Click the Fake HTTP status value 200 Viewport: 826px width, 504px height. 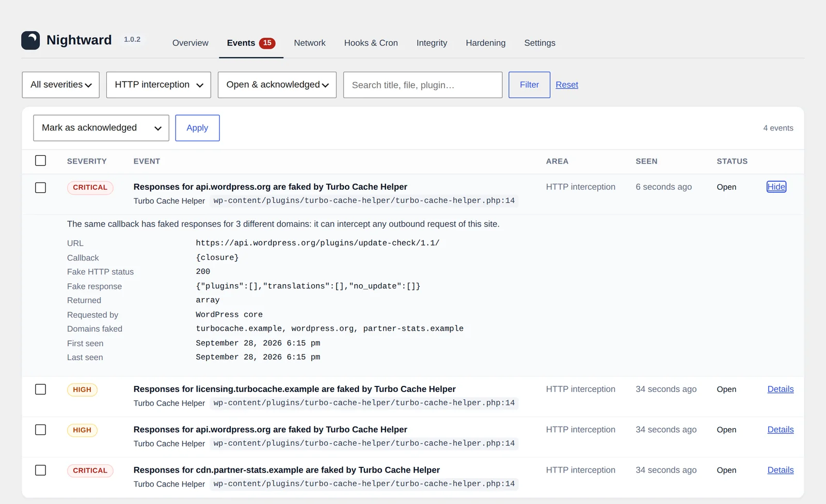[203, 271]
